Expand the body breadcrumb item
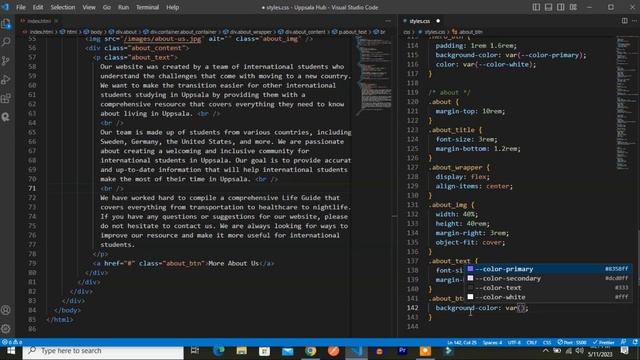 coord(93,32)
